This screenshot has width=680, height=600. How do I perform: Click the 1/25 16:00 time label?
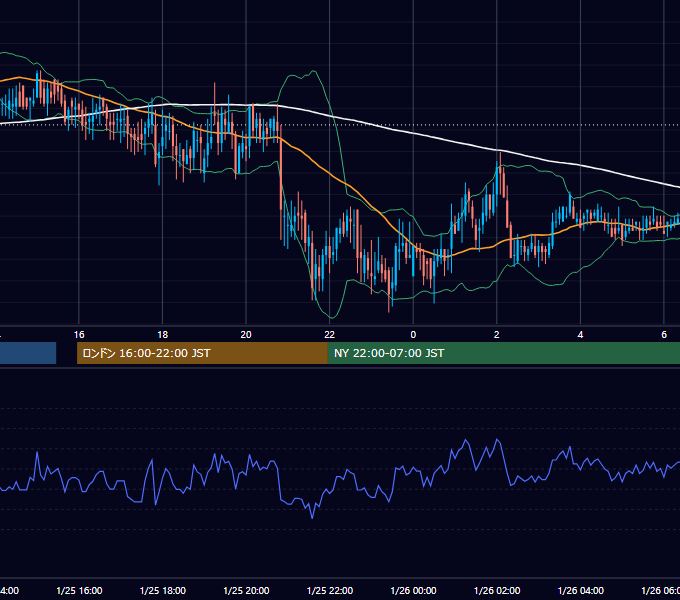click(x=79, y=590)
